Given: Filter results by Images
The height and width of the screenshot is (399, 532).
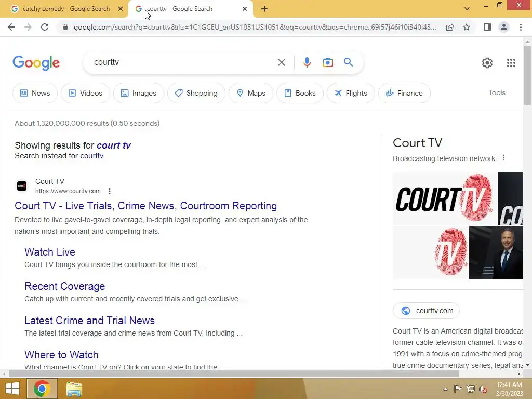Looking at the screenshot, I should point(139,93).
